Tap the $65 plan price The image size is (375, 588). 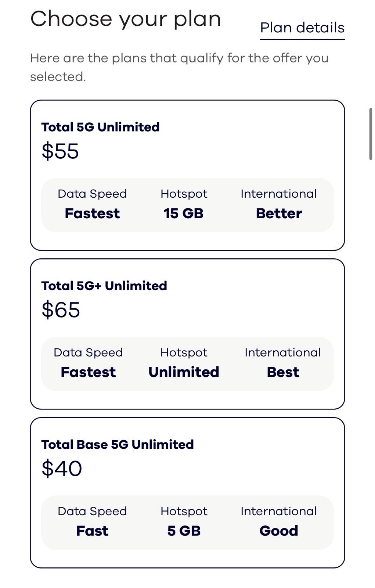coord(61,310)
